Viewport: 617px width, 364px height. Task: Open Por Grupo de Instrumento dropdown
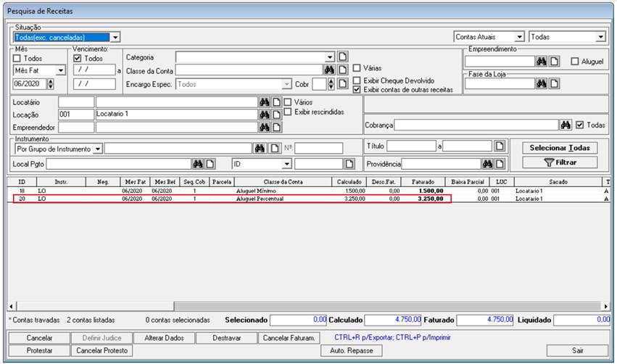tap(98, 149)
